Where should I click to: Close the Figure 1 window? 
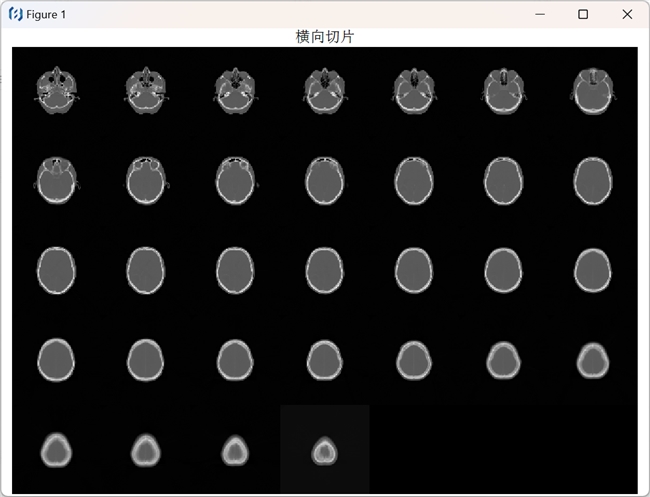[x=627, y=15]
